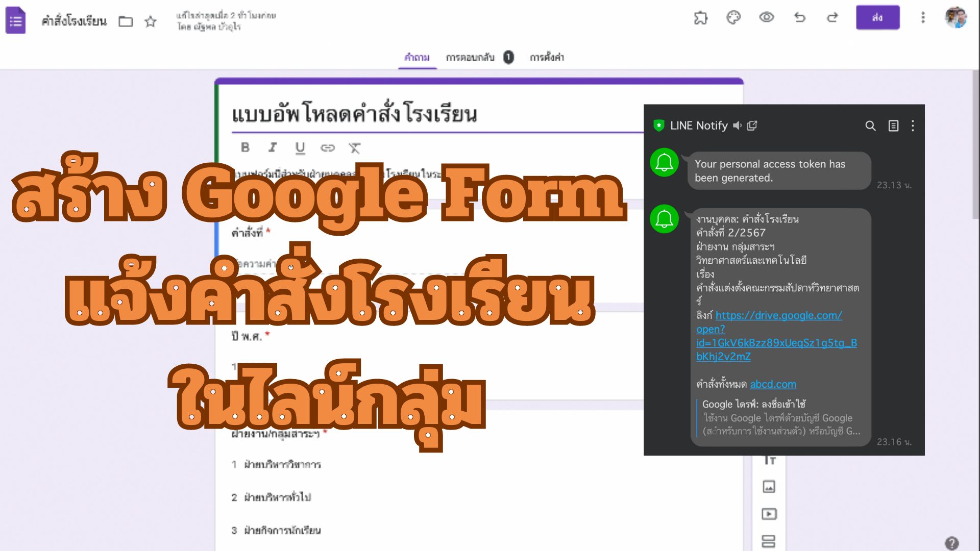980x551 pixels.
Task: Open the help question-mark button
Action: click(951, 543)
